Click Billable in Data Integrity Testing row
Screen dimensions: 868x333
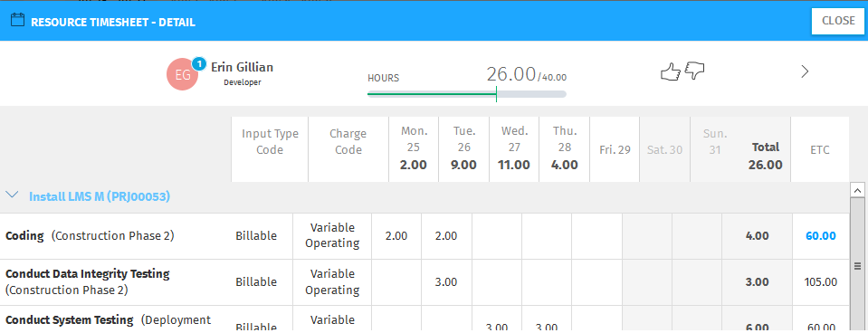click(256, 282)
